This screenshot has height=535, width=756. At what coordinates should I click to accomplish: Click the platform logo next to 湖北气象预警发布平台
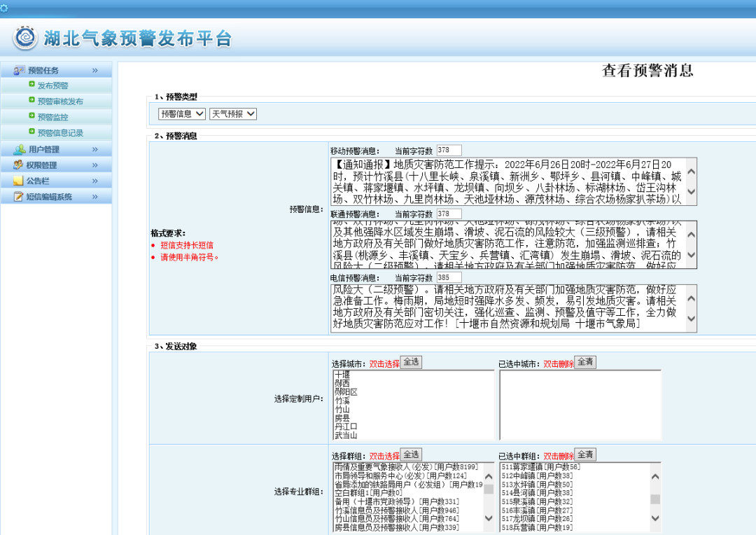[26, 38]
